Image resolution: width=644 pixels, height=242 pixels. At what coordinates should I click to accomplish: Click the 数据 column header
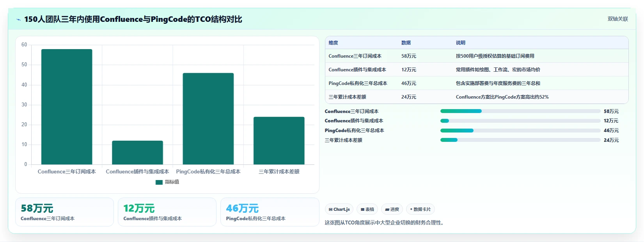(406, 43)
